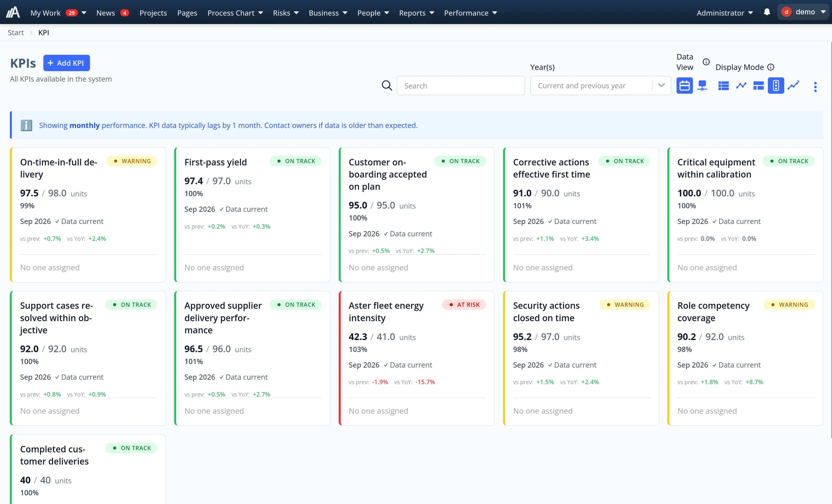
Task: Click the blue info icon in the banner
Action: pyautogui.click(x=26, y=125)
